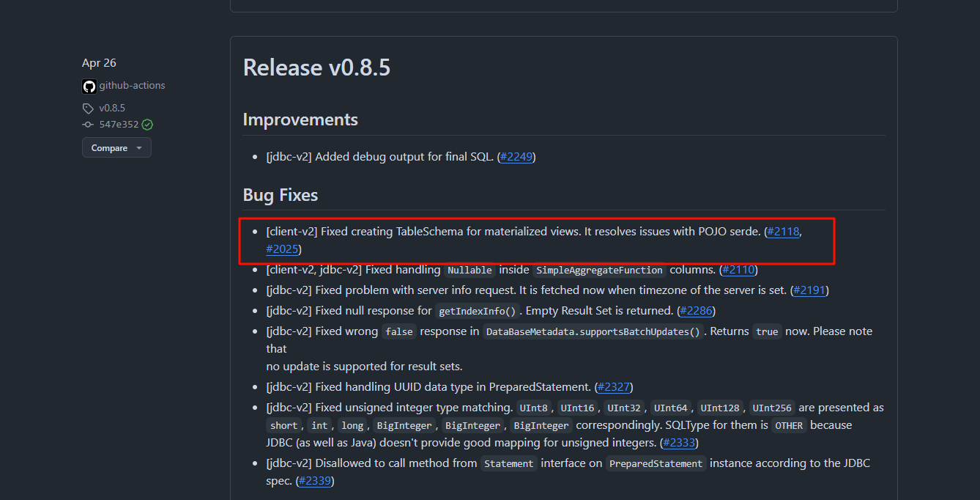Open the #2110 Nullable fix link
Image resolution: width=980 pixels, height=500 pixels.
pos(738,270)
